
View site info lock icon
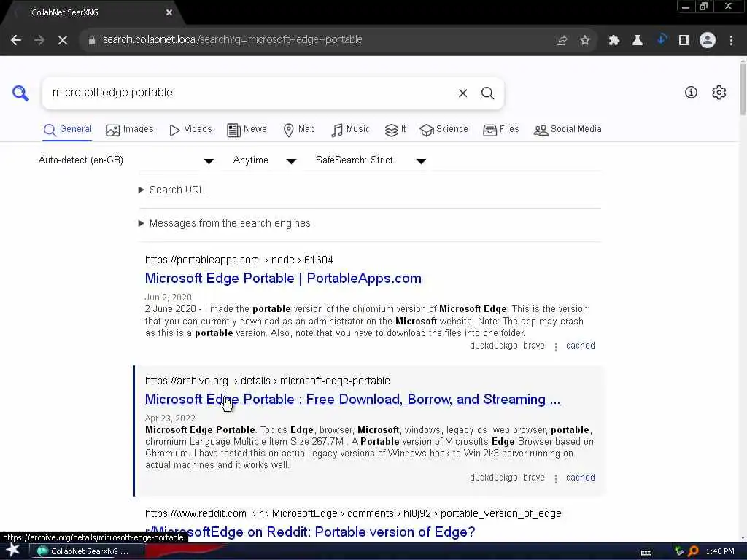[92, 40]
